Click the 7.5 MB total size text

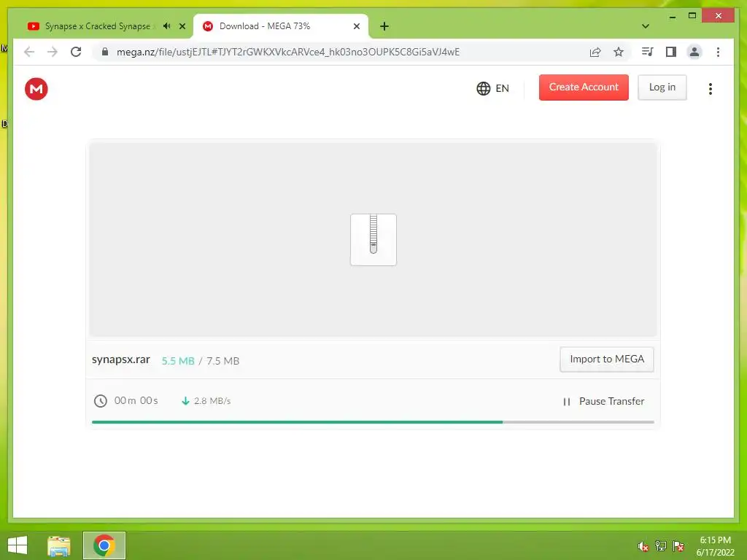tap(223, 361)
